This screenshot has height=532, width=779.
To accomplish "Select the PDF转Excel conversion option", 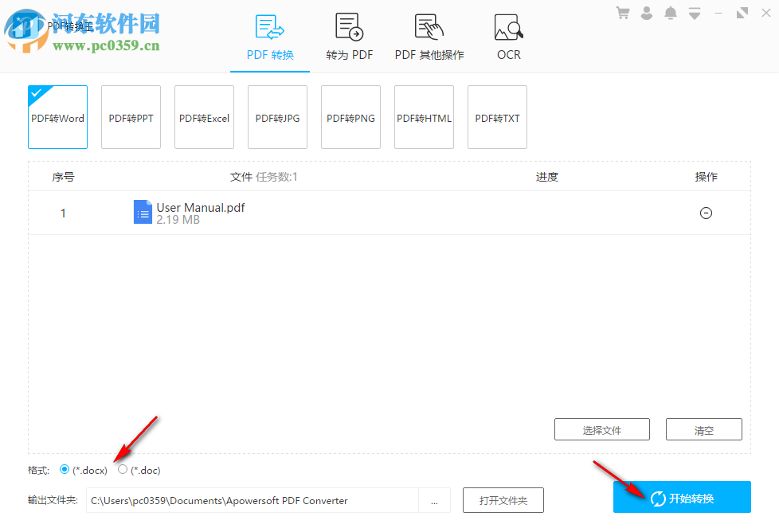I will (x=203, y=117).
